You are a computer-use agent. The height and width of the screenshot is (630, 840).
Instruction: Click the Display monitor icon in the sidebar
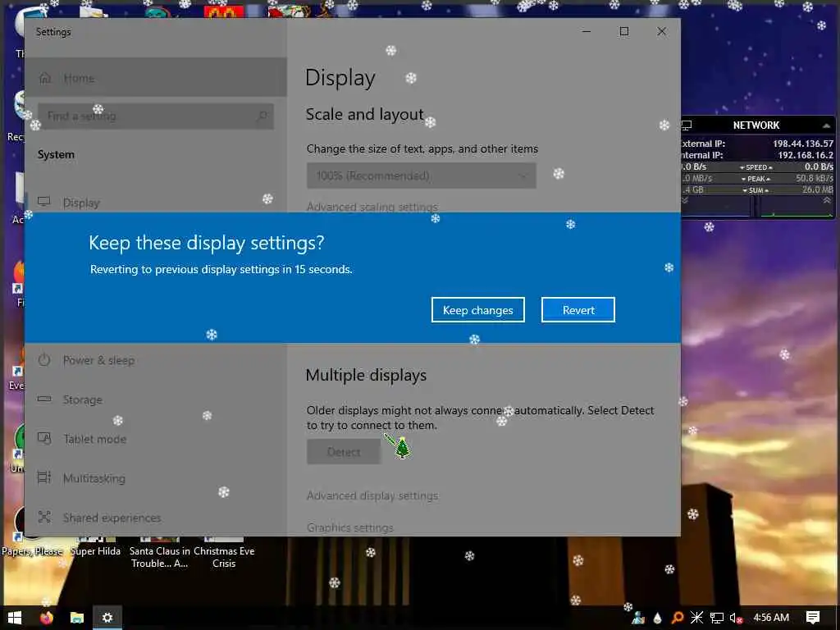click(x=44, y=202)
